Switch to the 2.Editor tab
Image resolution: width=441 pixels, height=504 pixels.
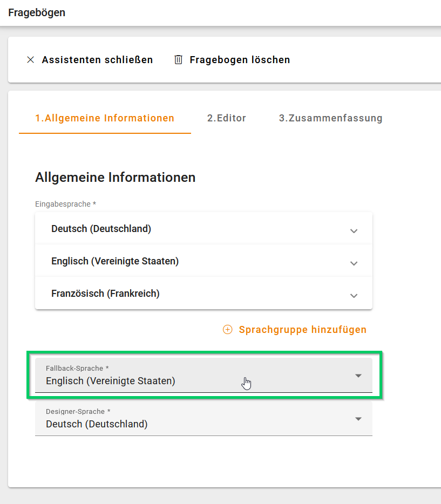point(226,118)
